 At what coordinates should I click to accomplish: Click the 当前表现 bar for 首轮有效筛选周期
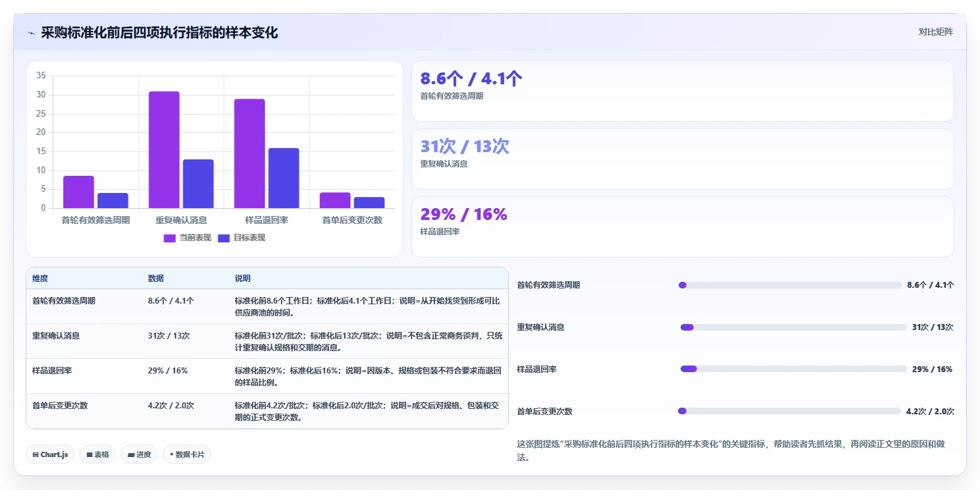point(78,192)
